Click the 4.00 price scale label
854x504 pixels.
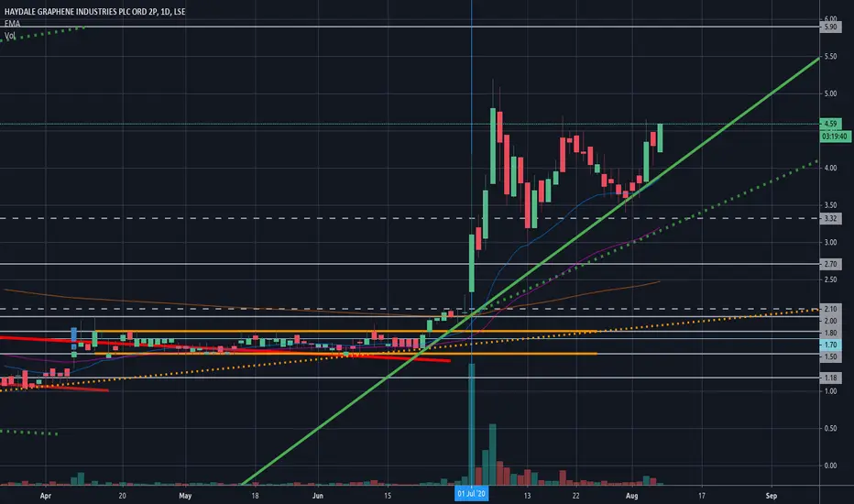830,168
